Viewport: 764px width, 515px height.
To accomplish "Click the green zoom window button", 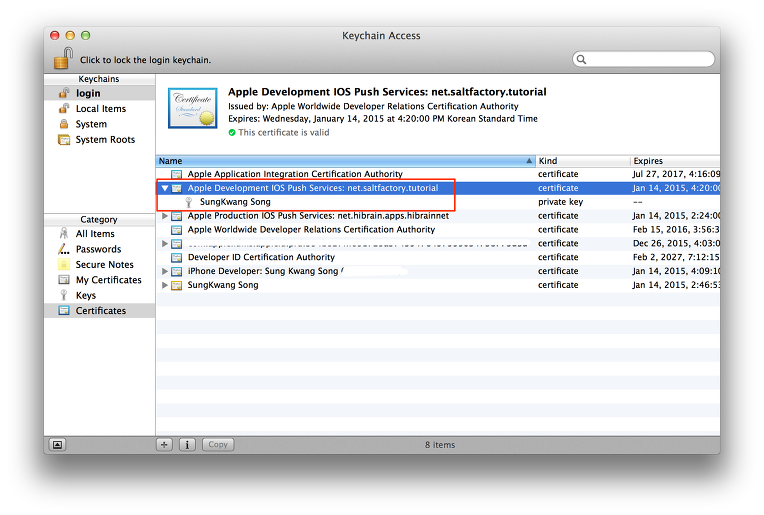I will [x=85, y=35].
